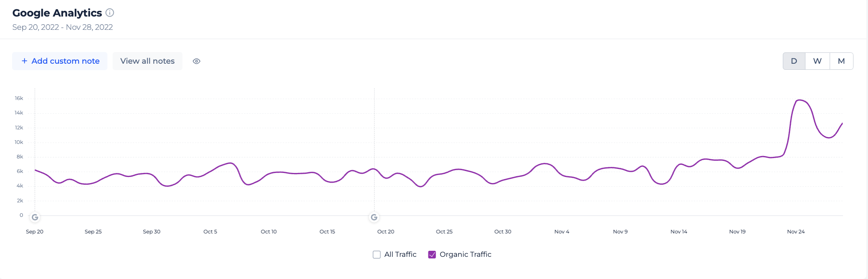This screenshot has width=868, height=279.
Task: Click the traffic peak near Nov 24
Action: click(799, 100)
